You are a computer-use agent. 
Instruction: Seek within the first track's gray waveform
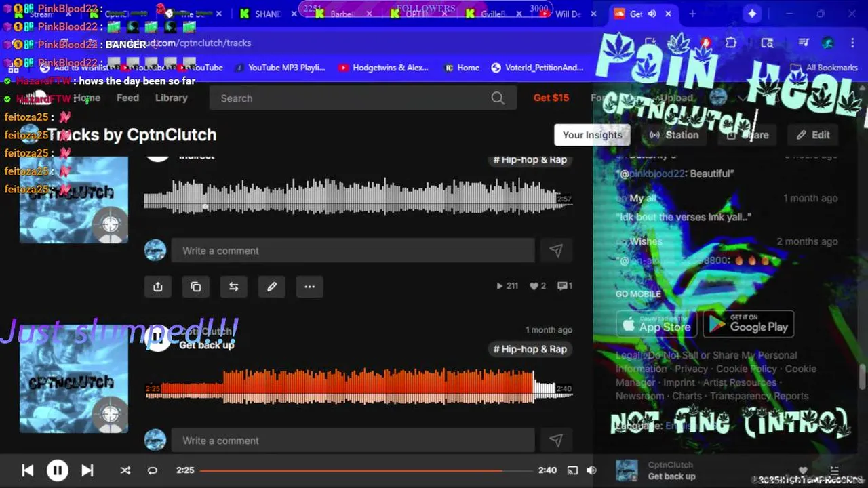[x=358, y=197]
